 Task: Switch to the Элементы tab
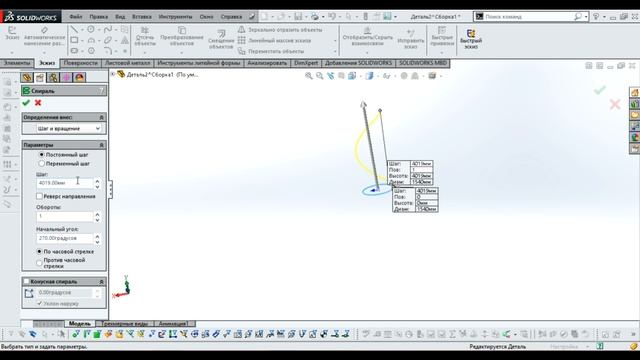coord(17,63)
